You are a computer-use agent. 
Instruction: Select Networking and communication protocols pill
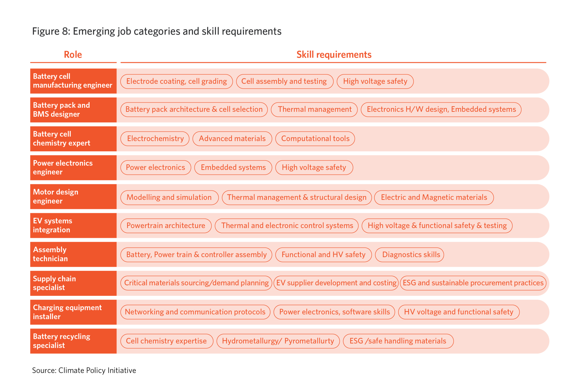(195, 312)
